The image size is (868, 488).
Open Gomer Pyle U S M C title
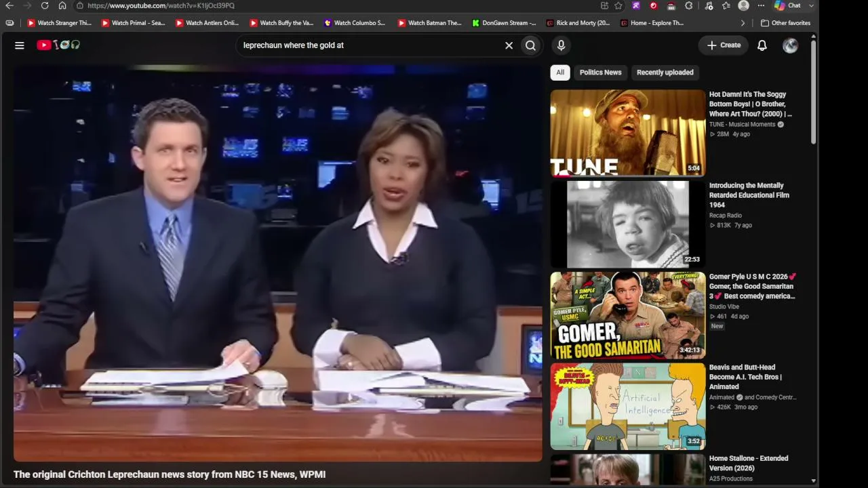(x=752, y=286)
